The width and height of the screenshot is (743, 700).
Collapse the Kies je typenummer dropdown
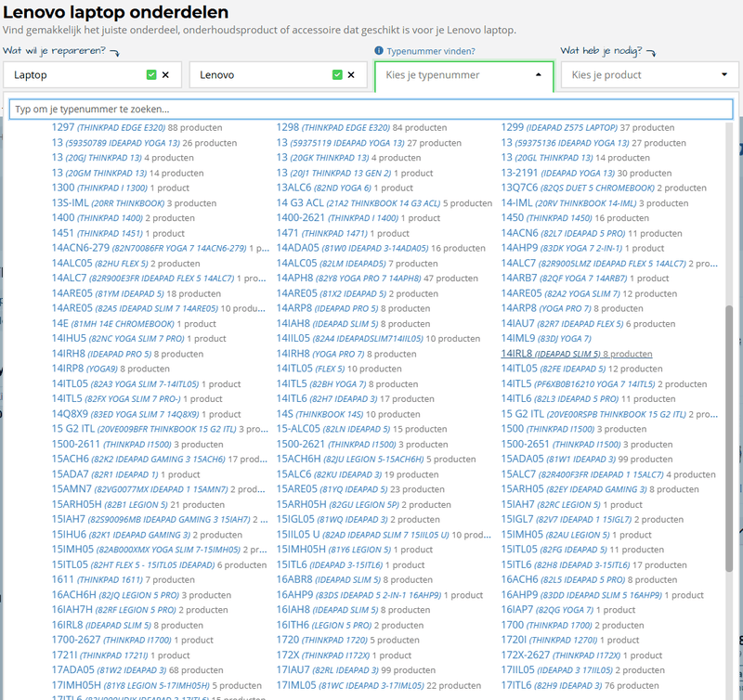click(539, 75)
